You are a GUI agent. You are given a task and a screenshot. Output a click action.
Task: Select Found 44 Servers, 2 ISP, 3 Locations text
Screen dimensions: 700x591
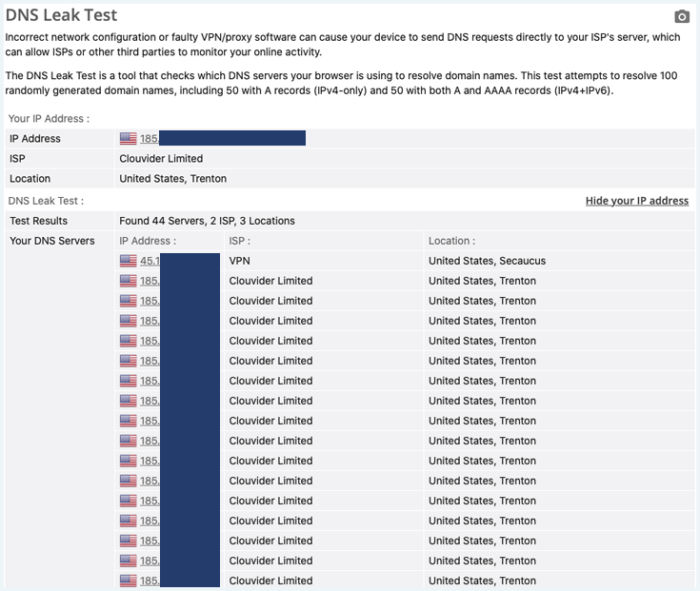pyautogui.click(x=208, y=221)
